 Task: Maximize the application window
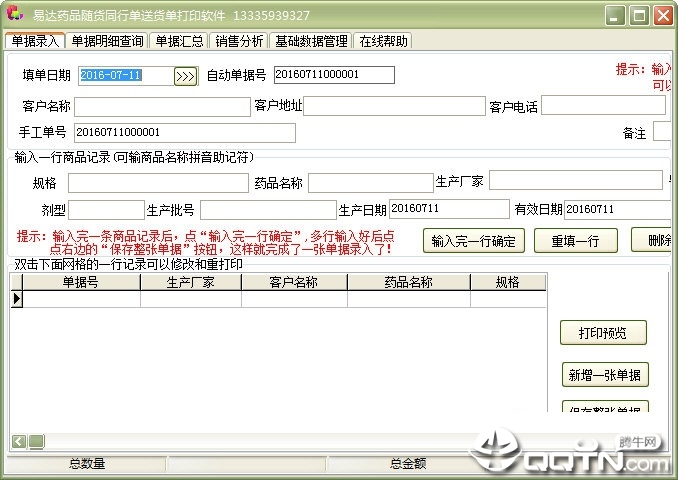(639, 16)
